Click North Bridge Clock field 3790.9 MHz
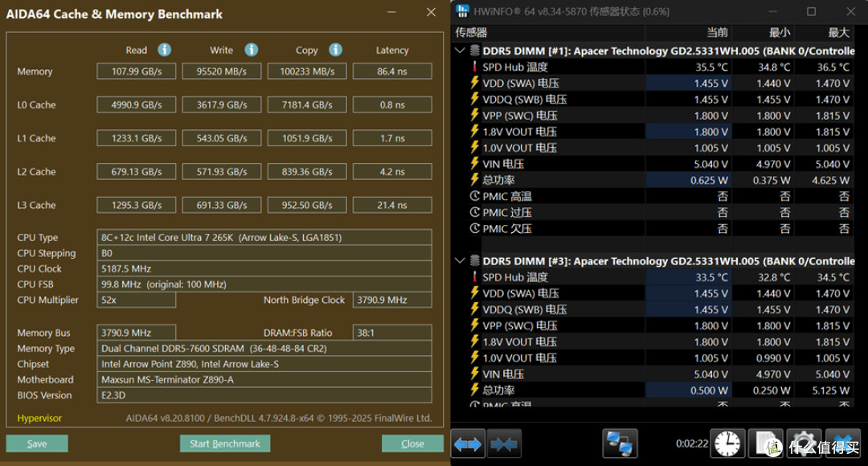This screenshot has width=868, height=466. tap(392, 300)
